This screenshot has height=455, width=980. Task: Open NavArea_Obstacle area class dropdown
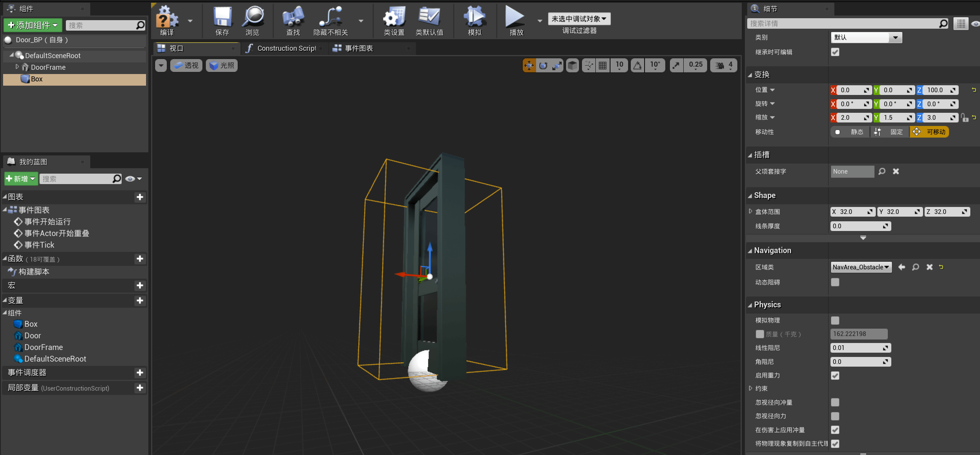[861, 267]
